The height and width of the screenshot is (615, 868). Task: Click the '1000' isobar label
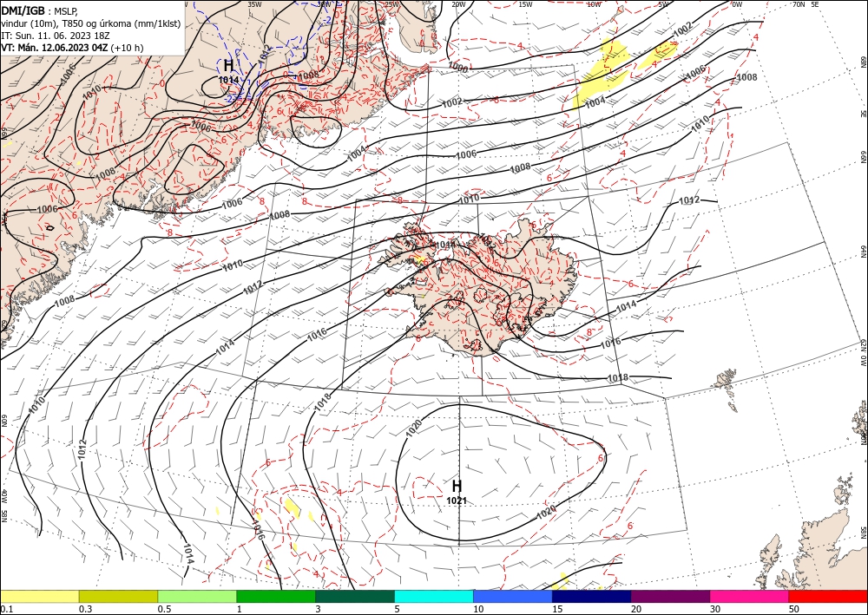pyautogui.click(x=457, y=68)
